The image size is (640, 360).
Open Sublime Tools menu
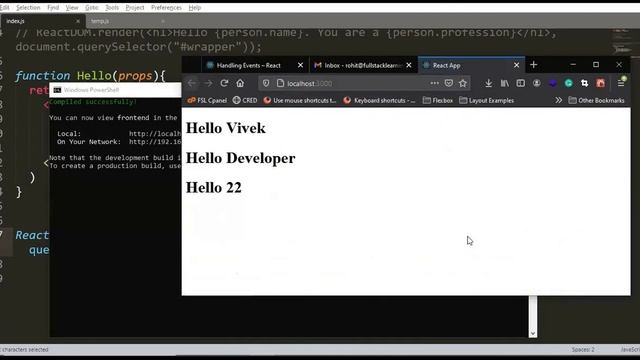[112, 8]
